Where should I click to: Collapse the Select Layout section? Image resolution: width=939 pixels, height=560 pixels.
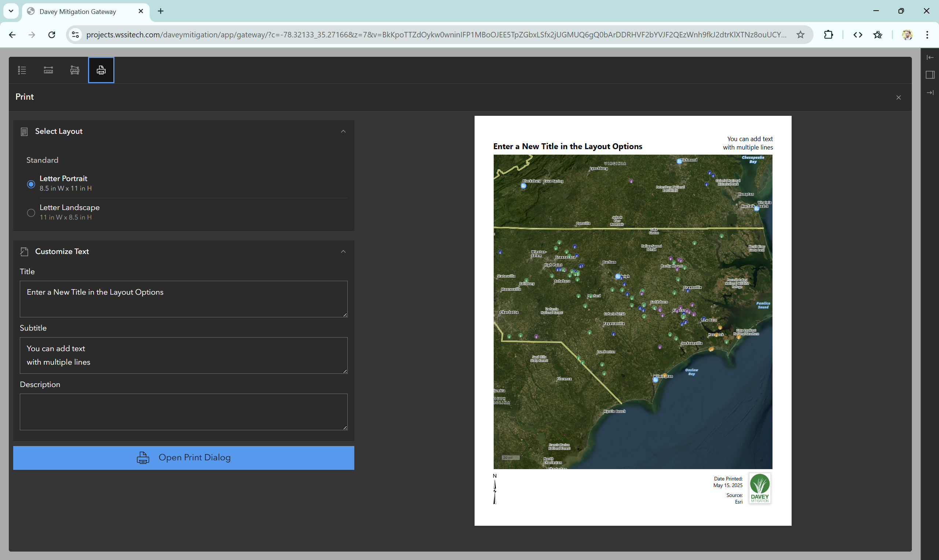343,131
